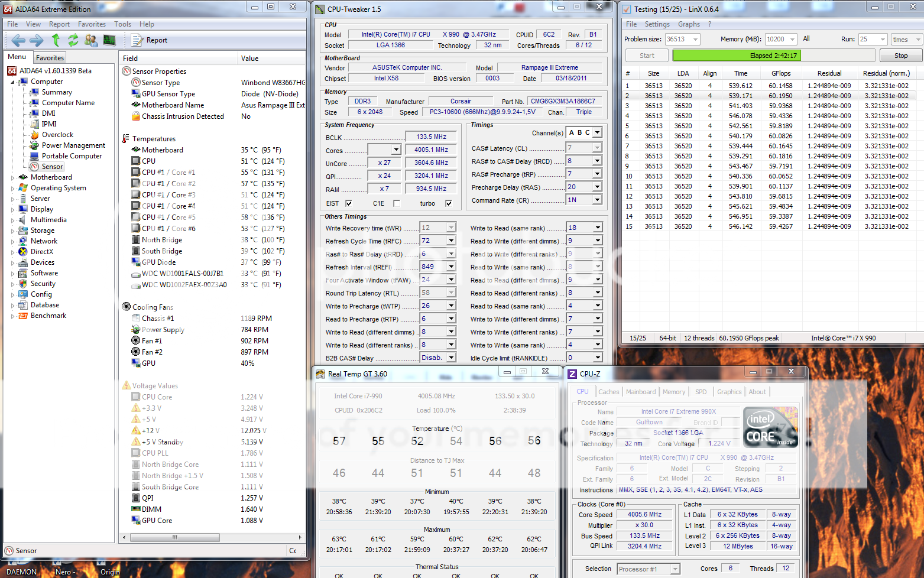Open the Problem size dropdown in LinX
This screenshot has height=578, width=924.
coord(695,40)
